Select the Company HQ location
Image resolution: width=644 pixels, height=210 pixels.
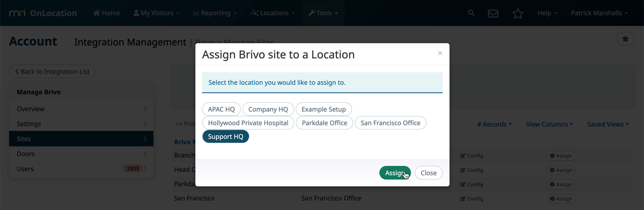[268, 109]
